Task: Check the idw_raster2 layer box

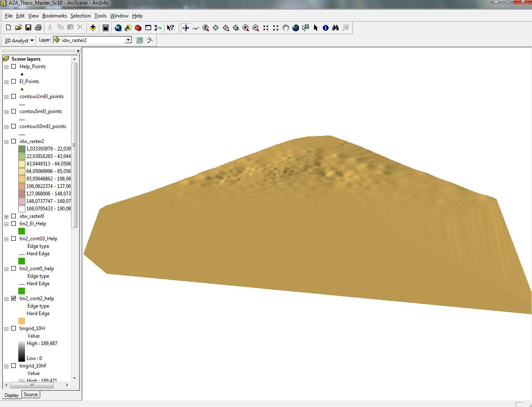Action: [14, 141]
